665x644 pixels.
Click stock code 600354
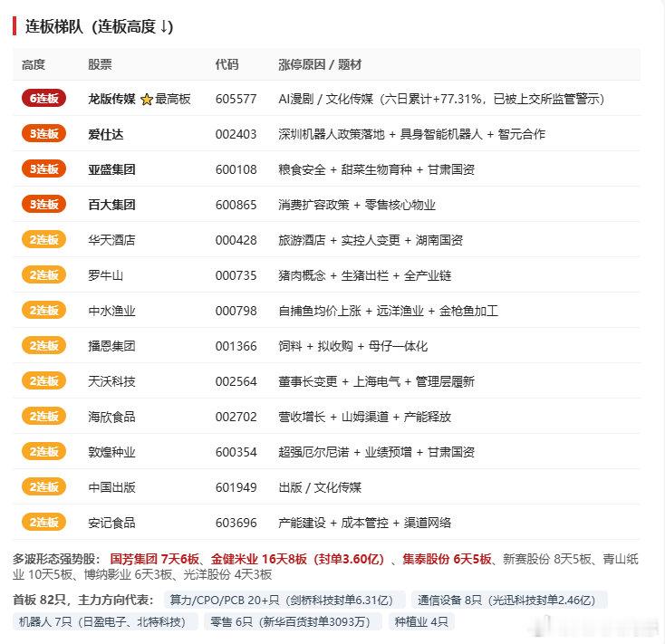click(x=236, y=452)
